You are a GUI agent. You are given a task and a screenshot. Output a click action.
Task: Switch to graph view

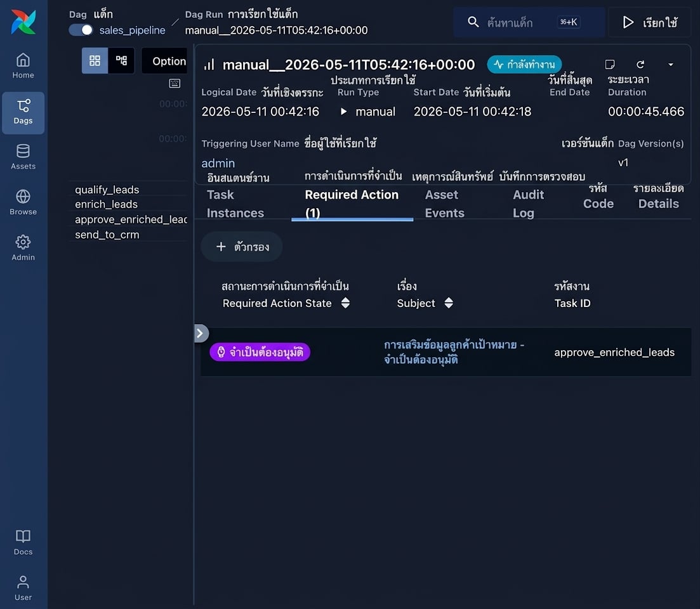121,61
